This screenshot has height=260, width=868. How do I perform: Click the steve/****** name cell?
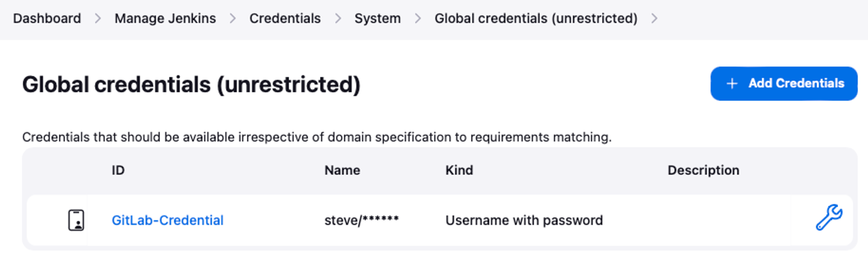[x=361, y=220]
